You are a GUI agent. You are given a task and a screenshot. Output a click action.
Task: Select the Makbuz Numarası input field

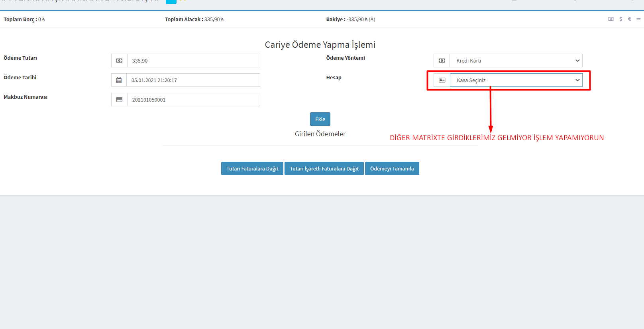pos(193,100)
